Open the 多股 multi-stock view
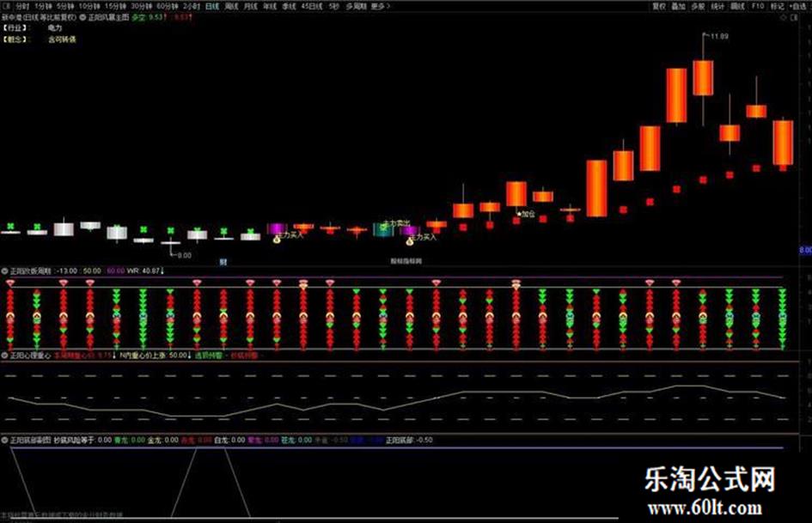 [698, 6]
